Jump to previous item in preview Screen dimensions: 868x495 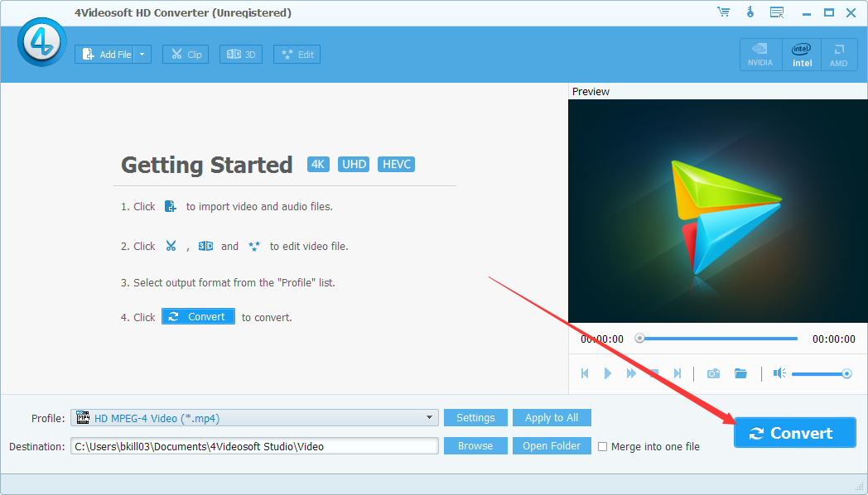(585, 373)
